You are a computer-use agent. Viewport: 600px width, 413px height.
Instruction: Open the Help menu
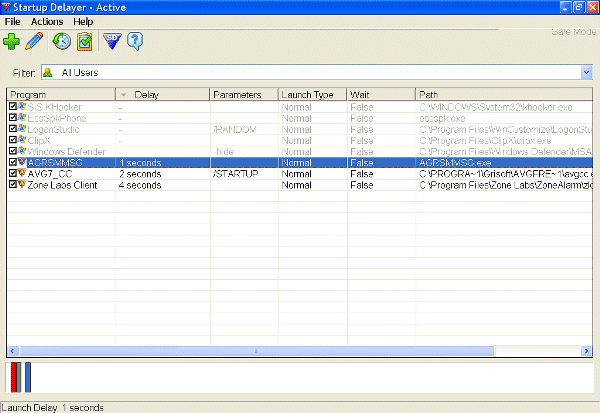(x=83, y=22)
